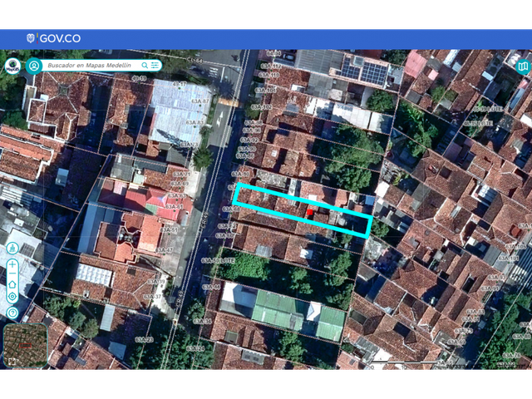Zoom out with the minus button
The image size is (532, 399).
coord(12,273)
